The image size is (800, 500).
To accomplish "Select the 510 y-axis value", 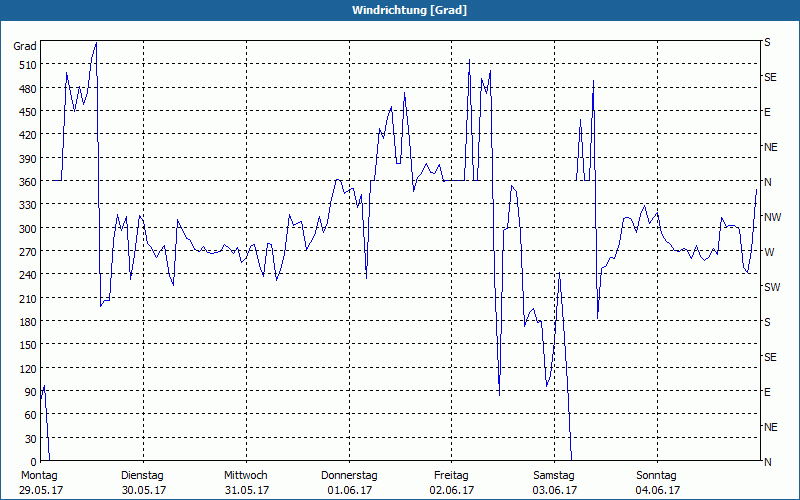I will pos(28,65).
